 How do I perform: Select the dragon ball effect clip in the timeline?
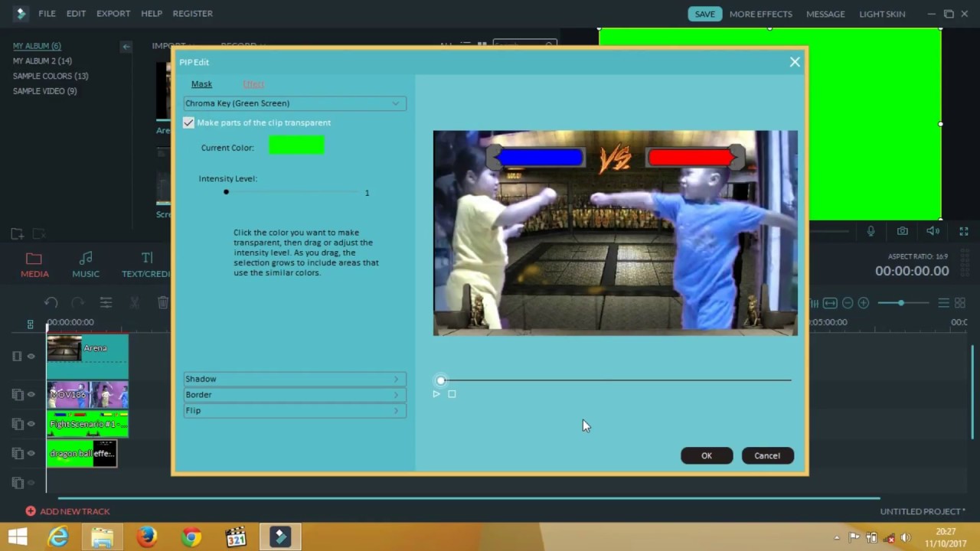(82, 453)
